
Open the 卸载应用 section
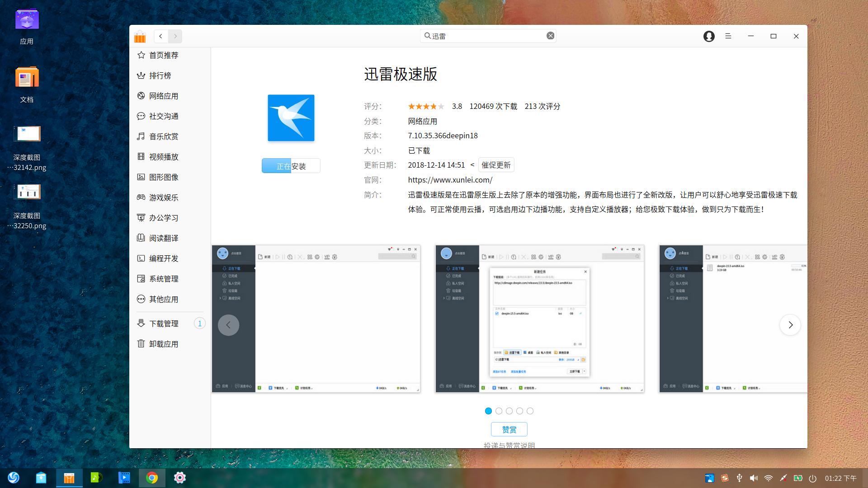[165, 343]
